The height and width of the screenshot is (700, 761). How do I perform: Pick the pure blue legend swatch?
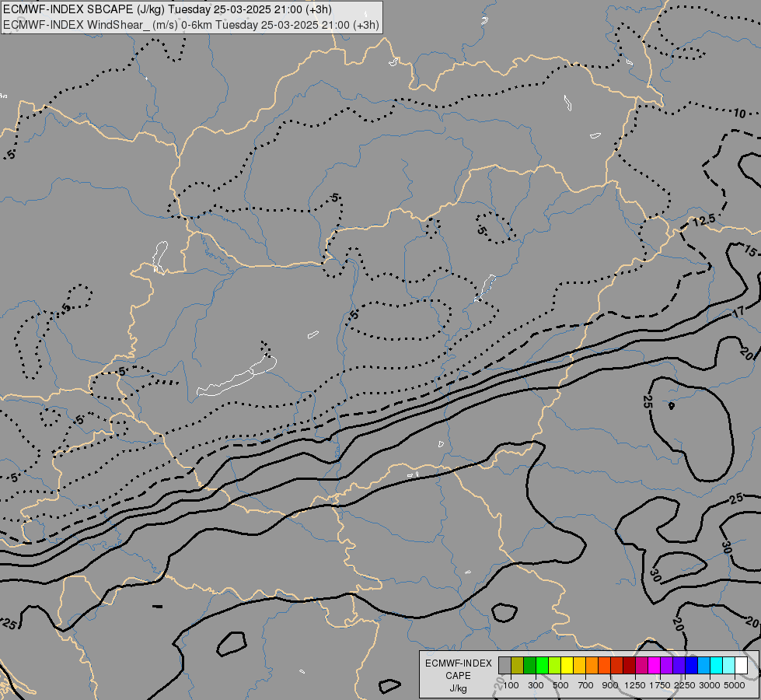[692, 666]
